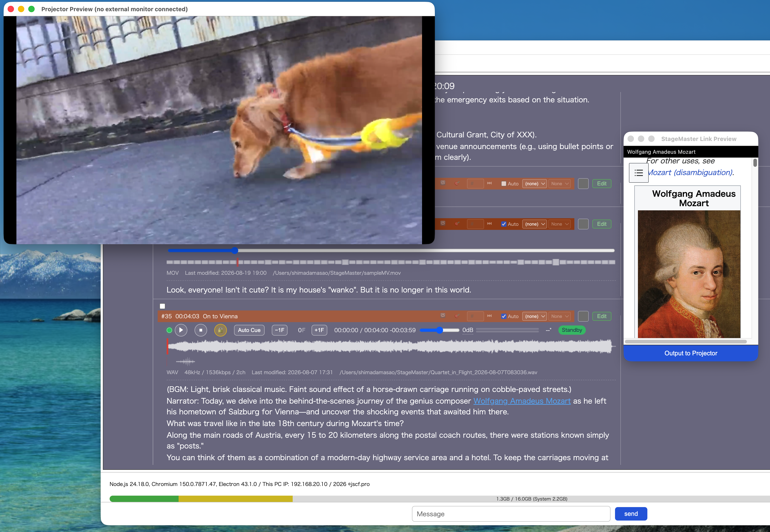Image resolution: width=770 pixels, height=532 pixels.
Task: Click Edit on the #35 On to Vienna cue
Action: [x=602, y=316]
